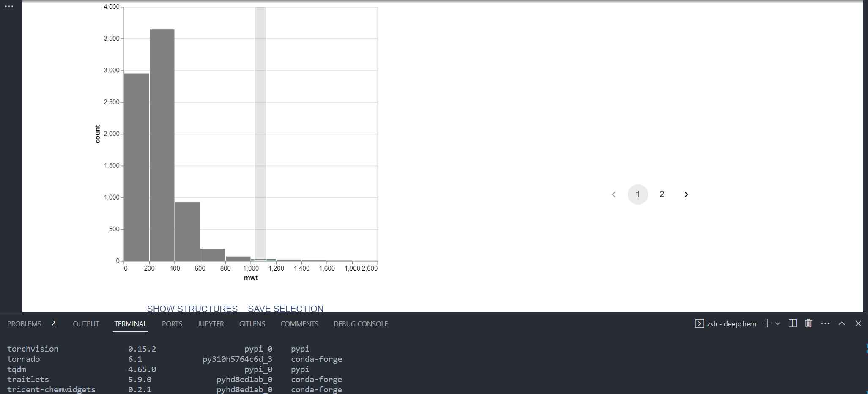The height and width of the screenshot is (394, 868).
Task: Open the PROBLEMS tab
Action: tap(24, 324)
